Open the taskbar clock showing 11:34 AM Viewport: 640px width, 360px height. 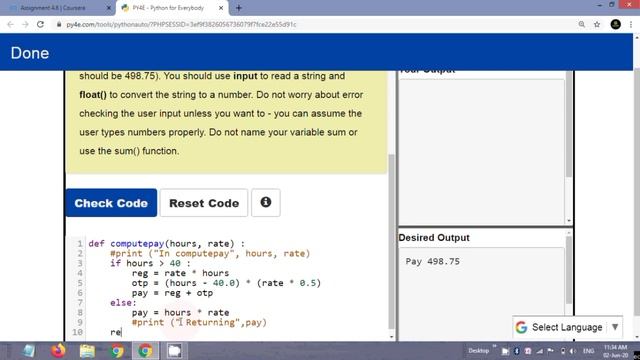click(x=616, y=351)
